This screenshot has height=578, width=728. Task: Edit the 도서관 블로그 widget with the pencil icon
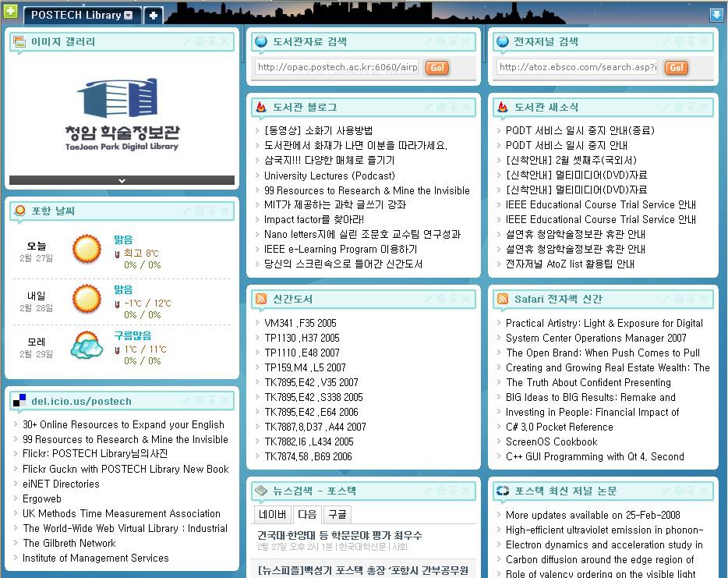(429, 107)
